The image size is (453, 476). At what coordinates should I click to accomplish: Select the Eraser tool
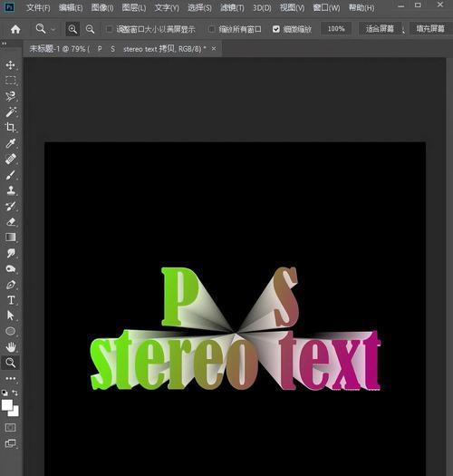pos(10,222)
